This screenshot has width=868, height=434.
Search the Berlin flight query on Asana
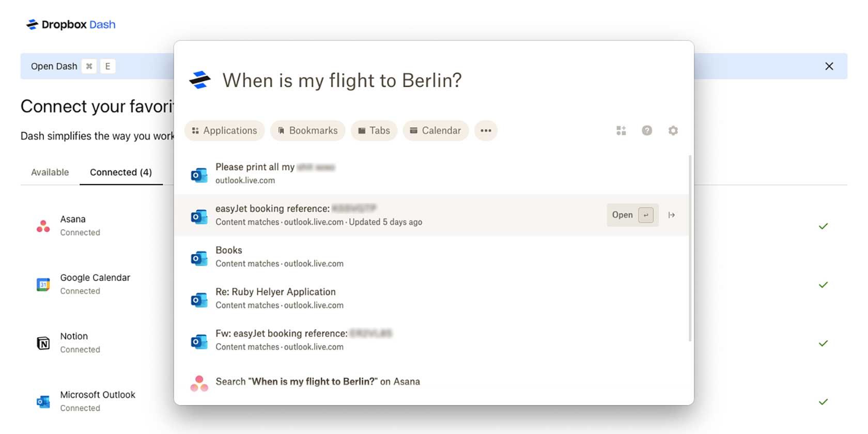tap(317, 382)
